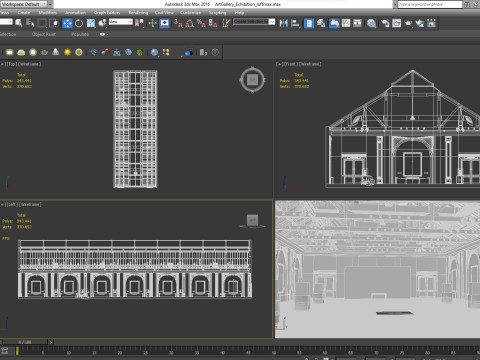Click the sun light icon

[67, 52]
